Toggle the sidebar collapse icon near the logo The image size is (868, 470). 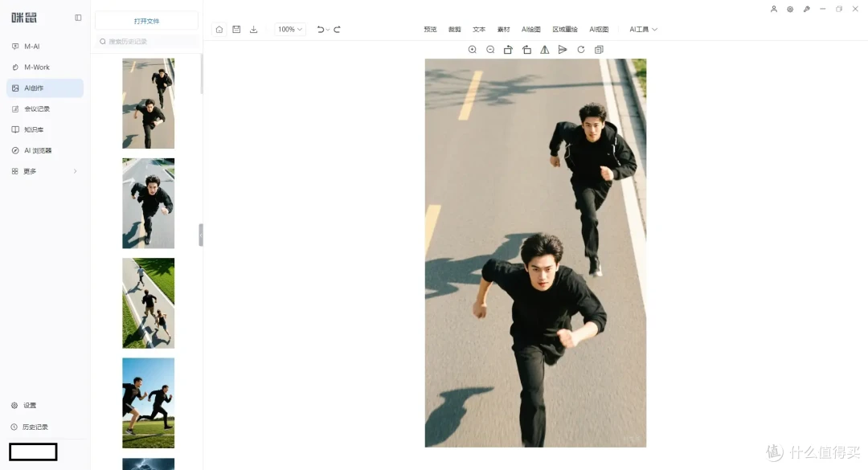pyautogui.click(x=78, y=18)
